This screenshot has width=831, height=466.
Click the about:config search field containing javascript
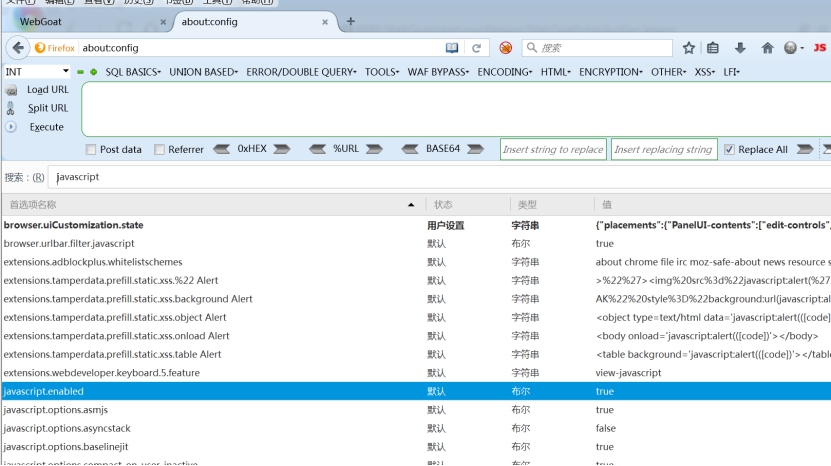(x=440, y=177)
